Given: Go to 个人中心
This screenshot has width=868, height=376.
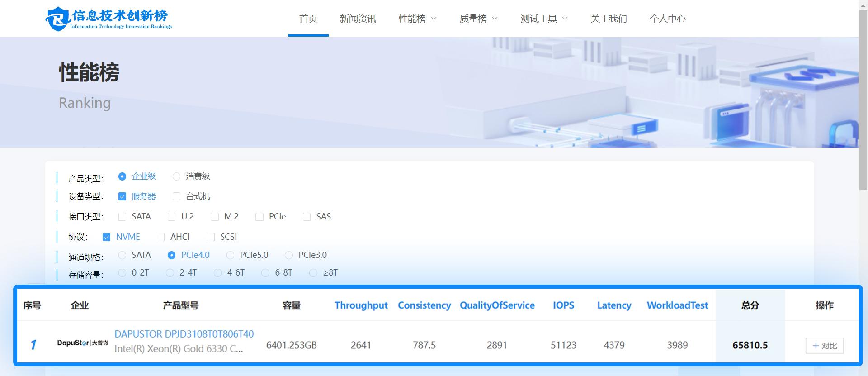Looking at the screenshot, I should [x=668, y=19].
